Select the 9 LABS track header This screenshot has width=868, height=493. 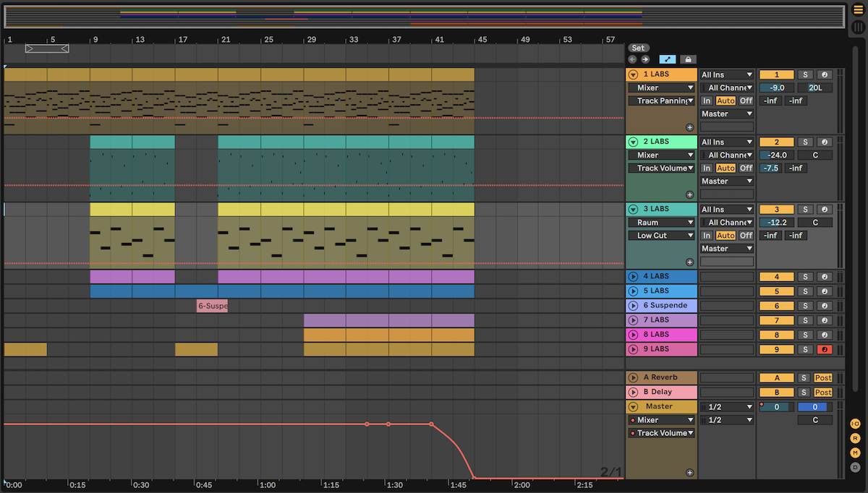662,349
